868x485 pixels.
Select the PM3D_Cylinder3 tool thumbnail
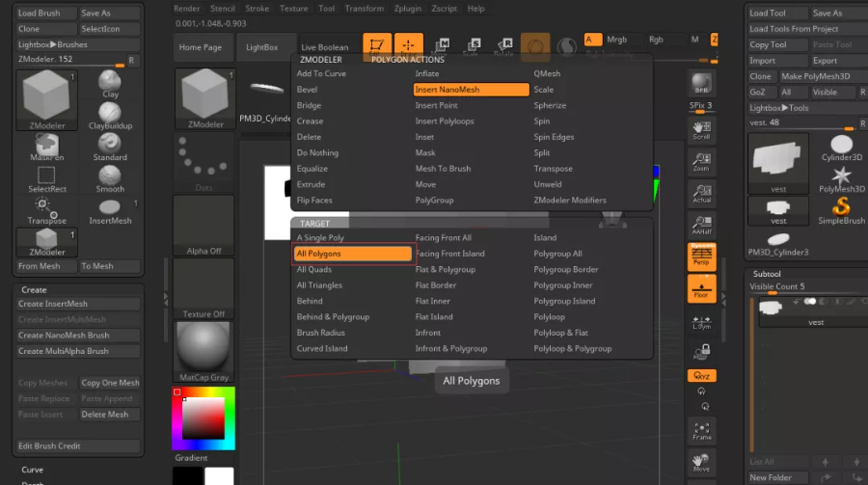pos(778,244)
